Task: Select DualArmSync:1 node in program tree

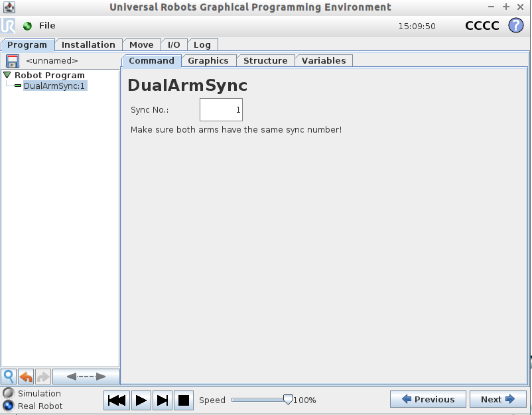Action: pyautogui.click(x=54, y=86)
